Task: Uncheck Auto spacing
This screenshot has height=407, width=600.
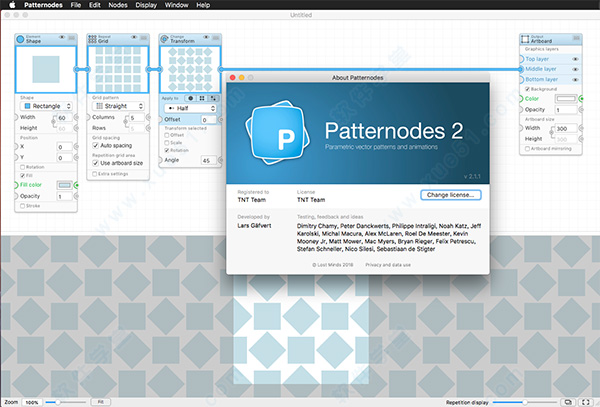Action: click(95, 145)
